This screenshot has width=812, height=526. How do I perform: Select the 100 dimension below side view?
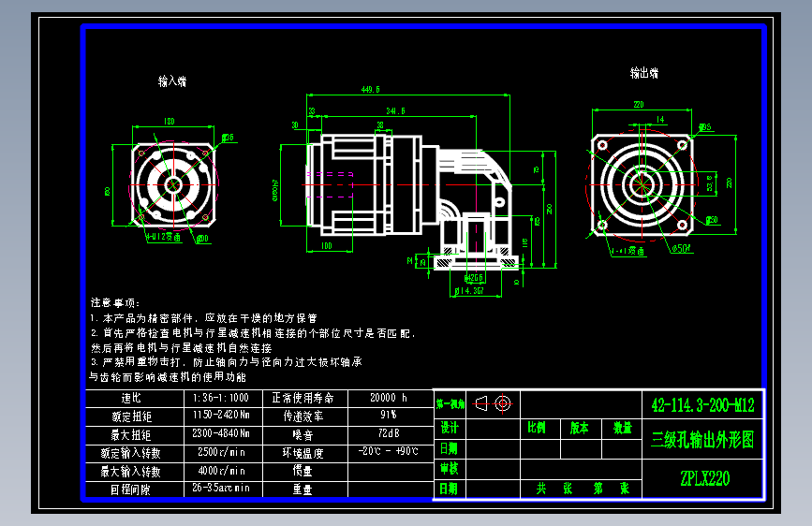[x=326, y=246]
